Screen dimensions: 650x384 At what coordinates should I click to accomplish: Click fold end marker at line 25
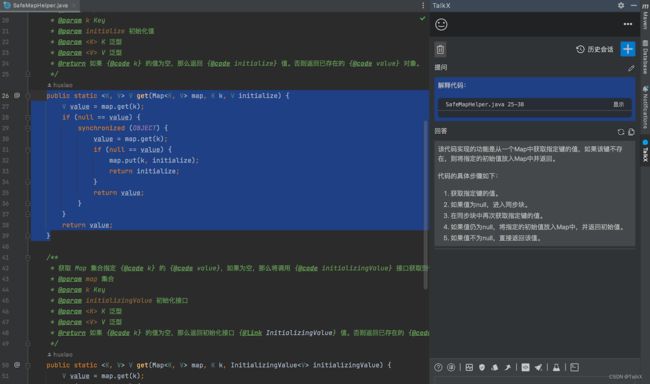pyautogui.click(x=28, y=74)
